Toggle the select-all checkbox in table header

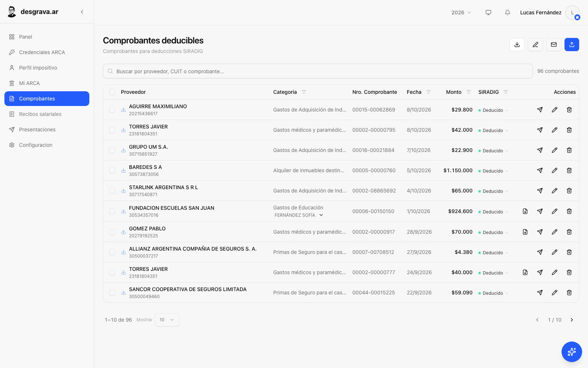click(112, 92)
